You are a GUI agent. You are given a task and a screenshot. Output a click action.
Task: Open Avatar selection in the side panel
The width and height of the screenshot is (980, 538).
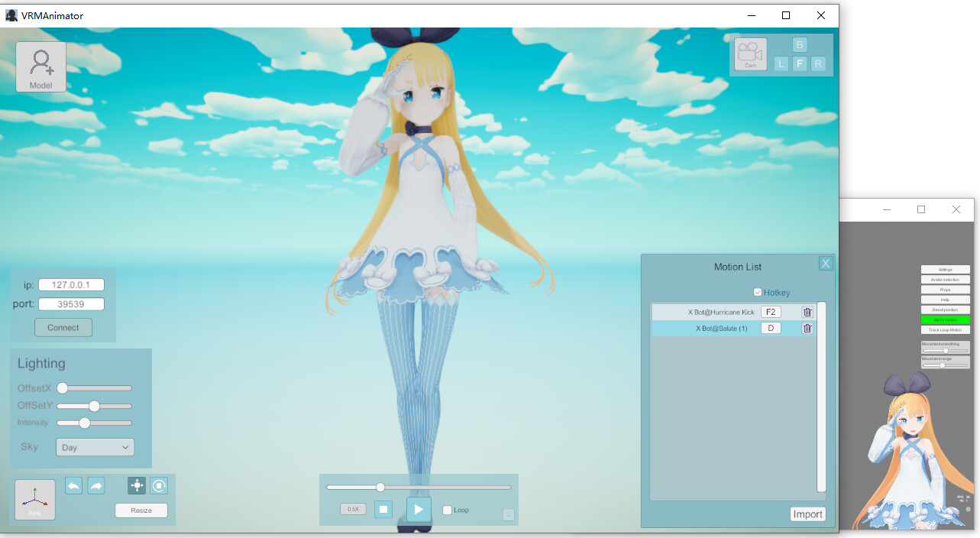(945, 280)
